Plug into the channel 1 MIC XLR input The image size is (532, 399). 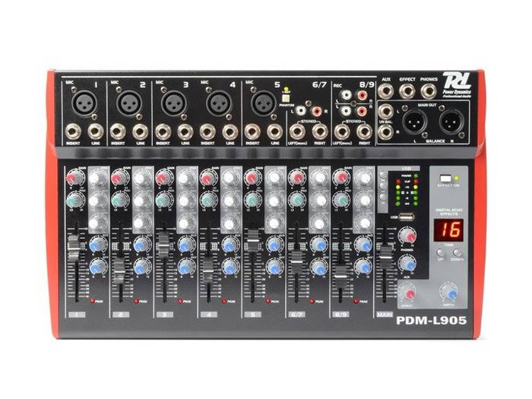tap(84, 102)
